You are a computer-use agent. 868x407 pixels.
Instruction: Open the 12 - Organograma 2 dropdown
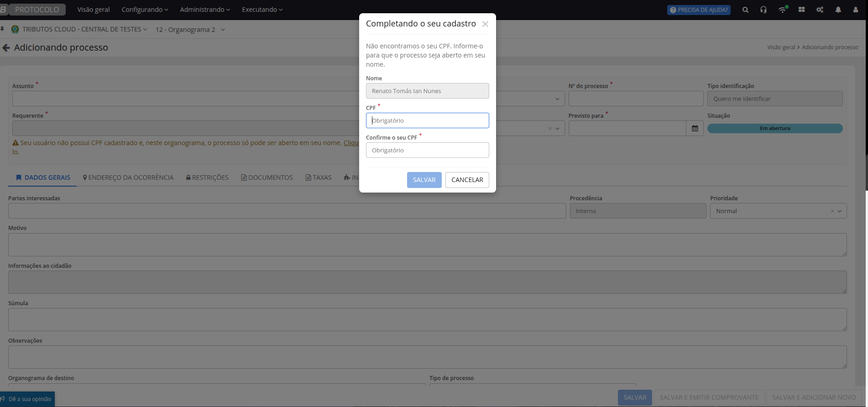pyautogui.click(x=190, y=30)
